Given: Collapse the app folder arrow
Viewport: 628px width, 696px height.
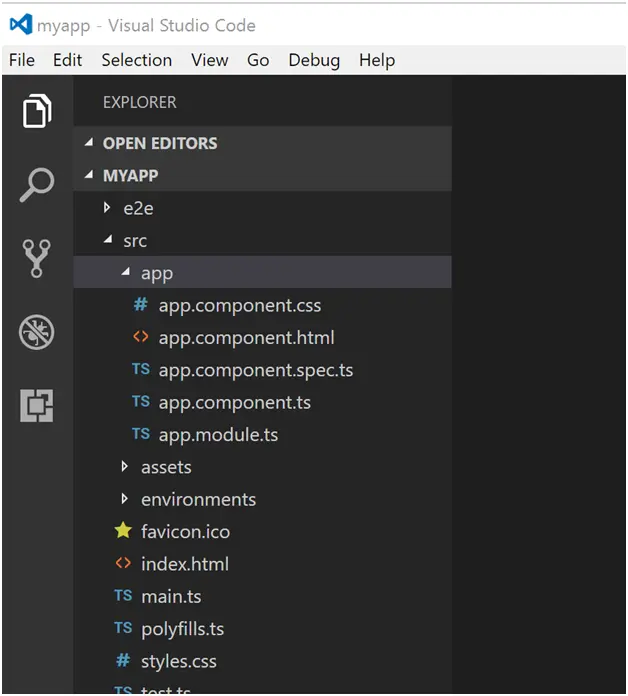Looking at the screenshot, I should pos(126,272).
